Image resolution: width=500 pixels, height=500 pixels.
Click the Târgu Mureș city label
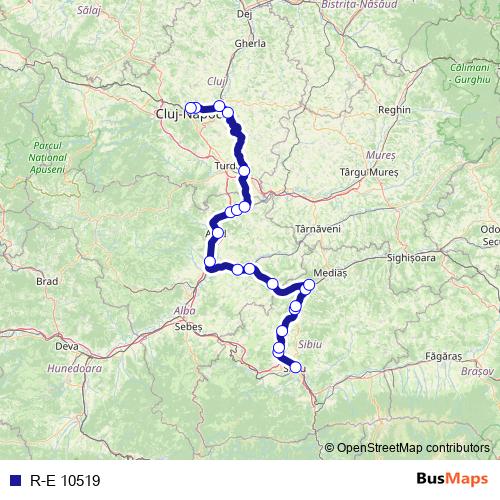tap(369, 172)
